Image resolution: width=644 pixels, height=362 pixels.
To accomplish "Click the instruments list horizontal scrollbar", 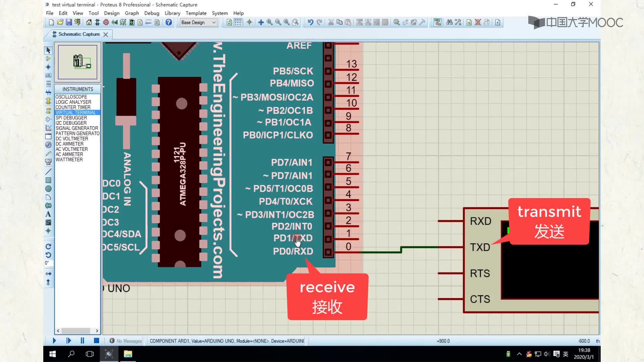I will (77, 330).
